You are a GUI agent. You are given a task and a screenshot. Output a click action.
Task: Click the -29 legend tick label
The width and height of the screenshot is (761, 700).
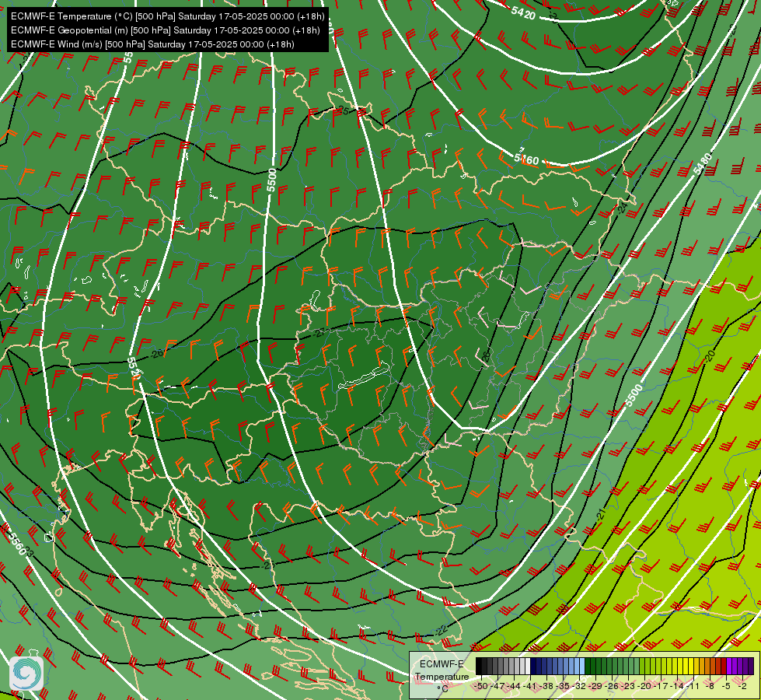(x=595, y=686)
